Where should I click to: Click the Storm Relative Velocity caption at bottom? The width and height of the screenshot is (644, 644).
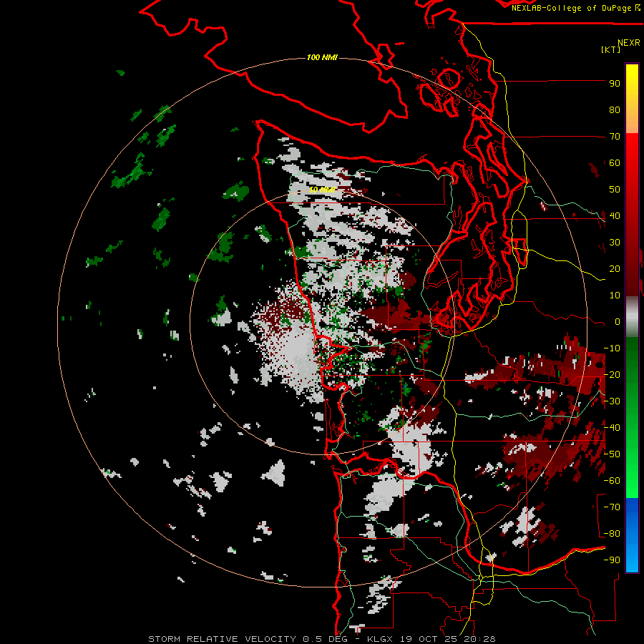(x=322, y=639)
